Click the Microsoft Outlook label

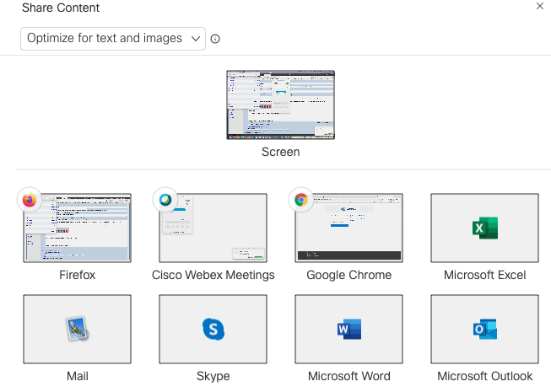[x=485, y=376]
